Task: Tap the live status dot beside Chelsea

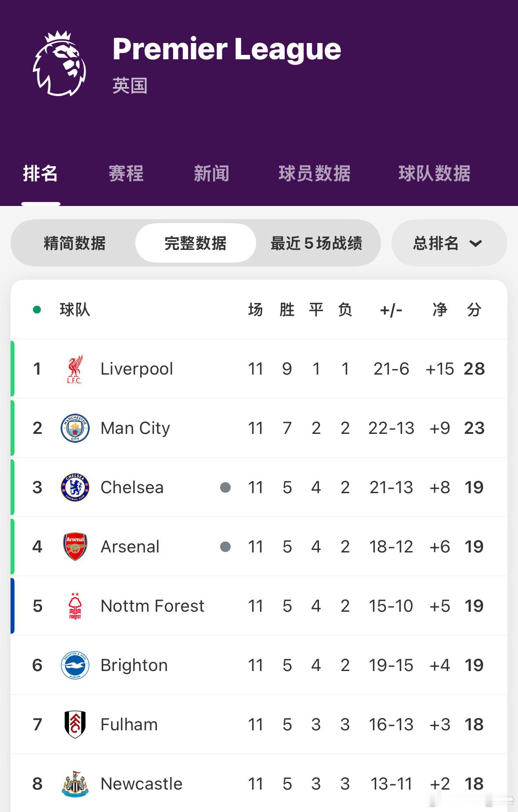Action: click(225, 487)
